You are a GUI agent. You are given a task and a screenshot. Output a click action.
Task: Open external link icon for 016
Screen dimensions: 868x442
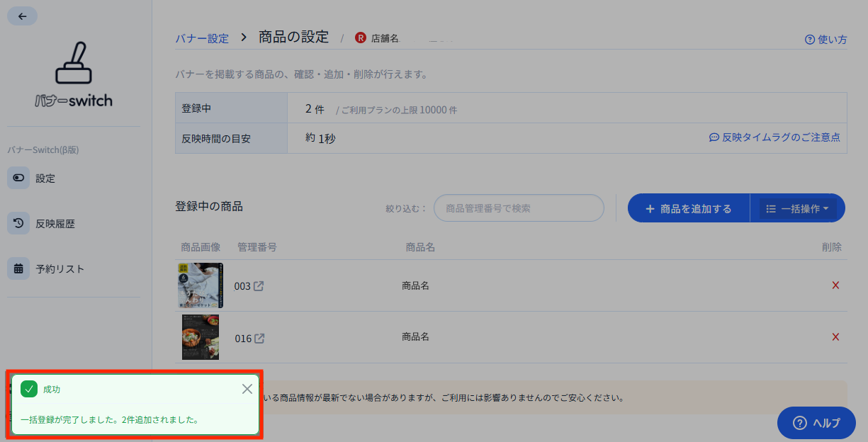click(260, 339)
